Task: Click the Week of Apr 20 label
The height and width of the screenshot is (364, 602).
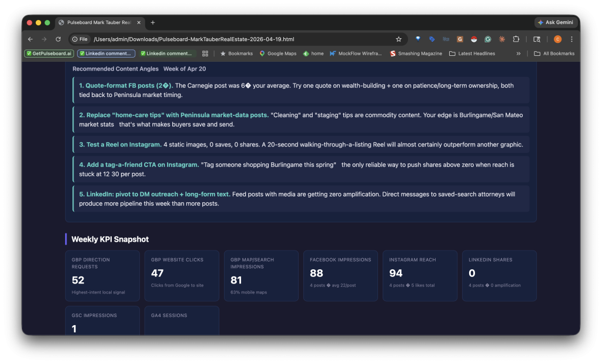Action: (185, 69)
